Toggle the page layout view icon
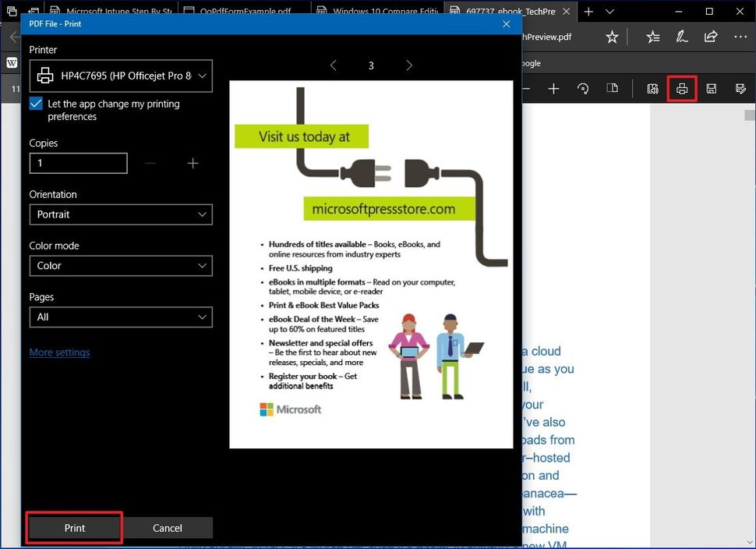Screen dimensions: 756x549 click(x=613, y=88)
